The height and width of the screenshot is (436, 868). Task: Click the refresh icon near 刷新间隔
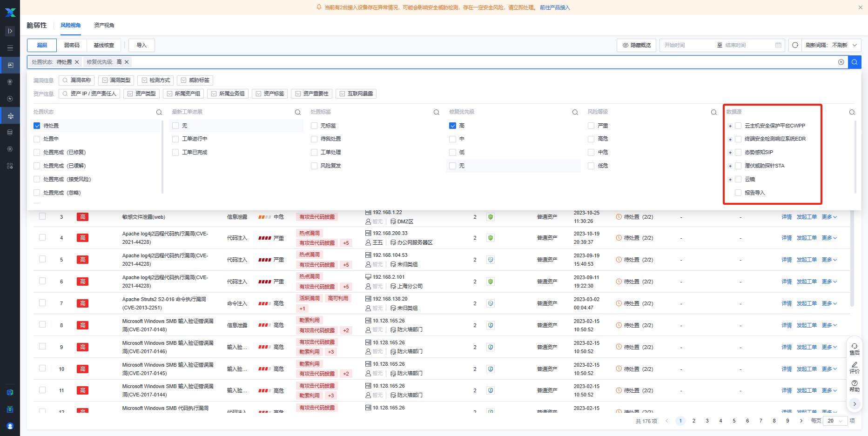tap(795, 45)
